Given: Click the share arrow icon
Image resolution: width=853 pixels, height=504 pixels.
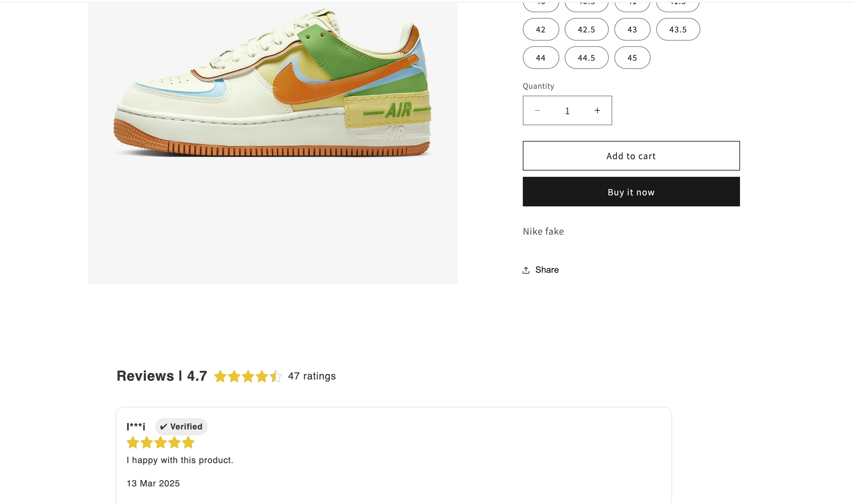Looking at the screenshot, I should point(526,270).
